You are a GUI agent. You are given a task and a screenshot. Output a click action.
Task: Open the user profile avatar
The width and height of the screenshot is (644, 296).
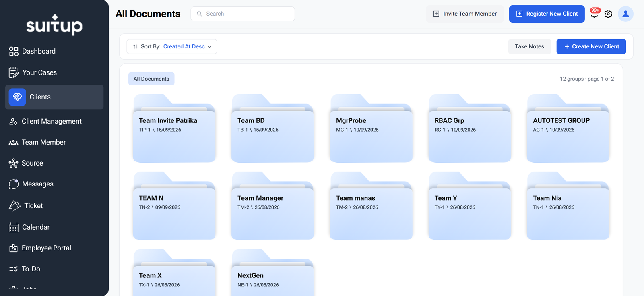[625, 14]
